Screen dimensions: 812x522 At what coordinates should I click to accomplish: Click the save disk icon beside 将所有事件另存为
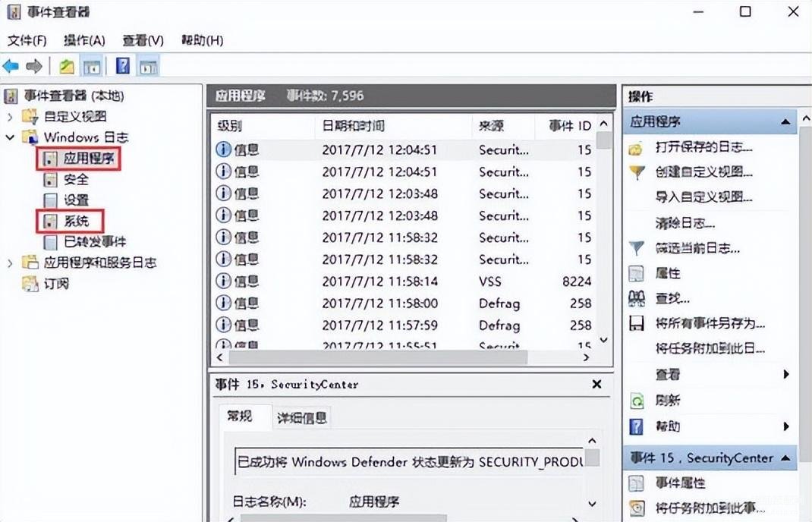click(x=637, y=324)
